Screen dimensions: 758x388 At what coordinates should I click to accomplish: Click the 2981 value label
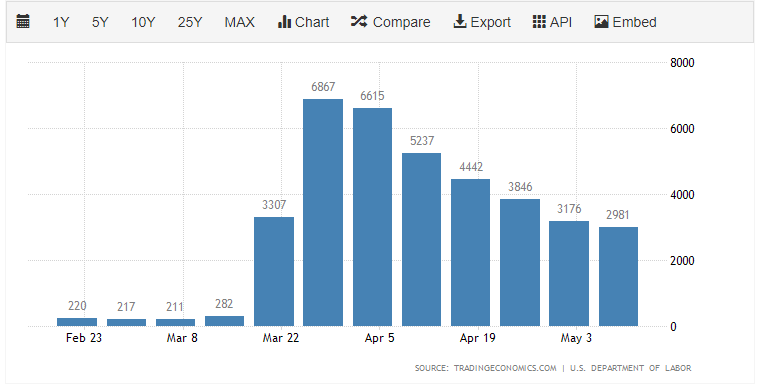tap(618, 215)
